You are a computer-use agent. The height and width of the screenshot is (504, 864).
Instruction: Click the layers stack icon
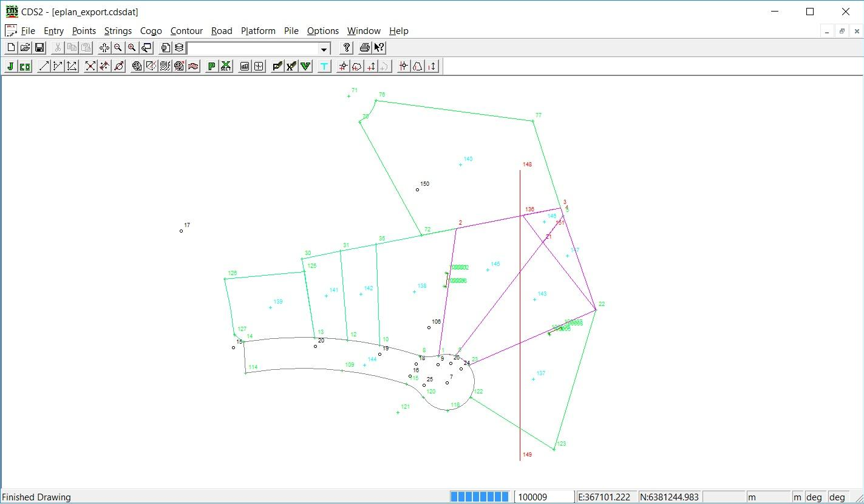[180, 48]
